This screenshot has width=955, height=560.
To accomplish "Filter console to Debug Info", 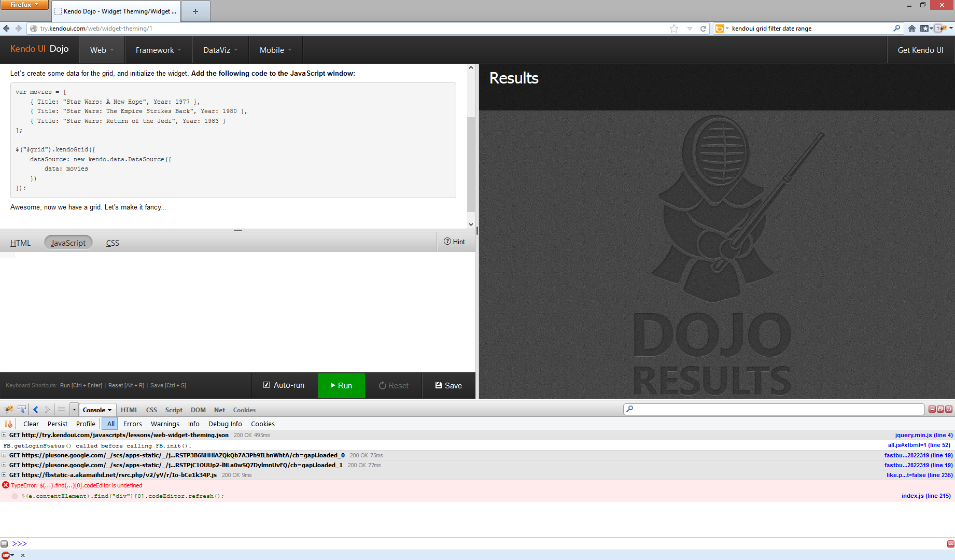I will point(225,424).
